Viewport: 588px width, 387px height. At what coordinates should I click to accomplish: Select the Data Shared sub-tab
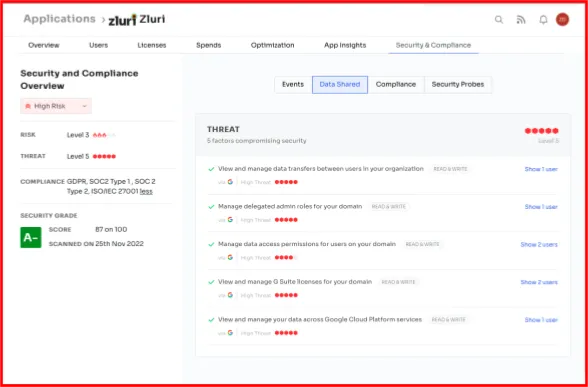[340, 85]
